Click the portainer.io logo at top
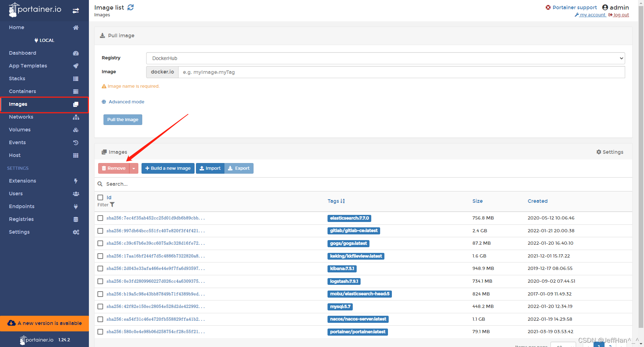This screenshot has height=347, width=644. click(x=35, y=10)
